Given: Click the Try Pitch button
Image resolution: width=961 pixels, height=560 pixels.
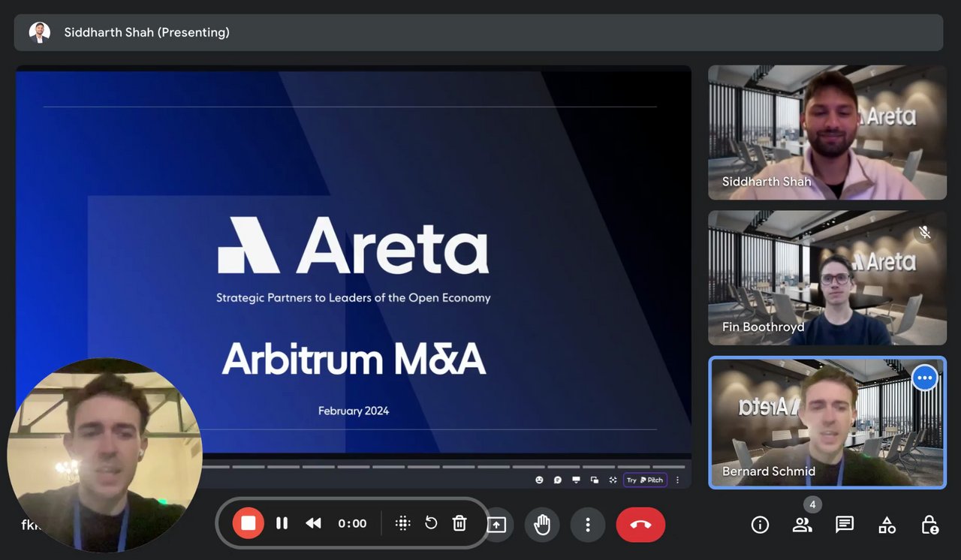Looking at the screenshot, I should pyautogui.click(x=645, y=480).
